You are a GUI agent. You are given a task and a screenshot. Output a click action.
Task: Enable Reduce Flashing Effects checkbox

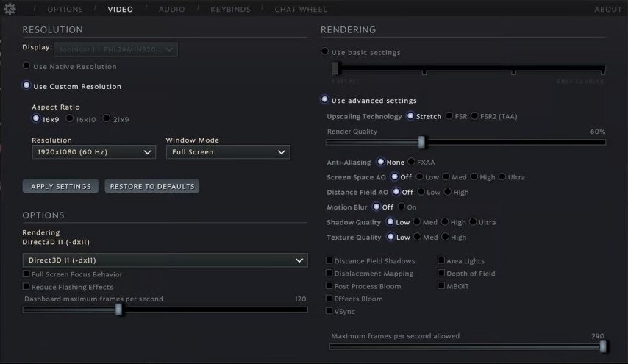tap(26, 287)
